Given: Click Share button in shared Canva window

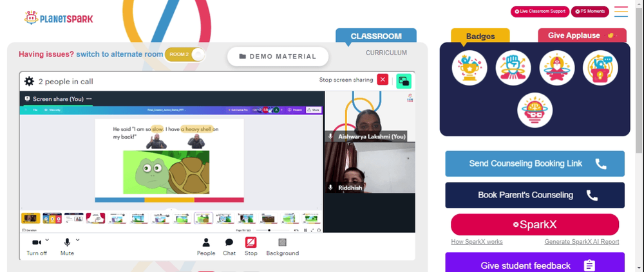Looking at the screenshot, I should (314, 110).
